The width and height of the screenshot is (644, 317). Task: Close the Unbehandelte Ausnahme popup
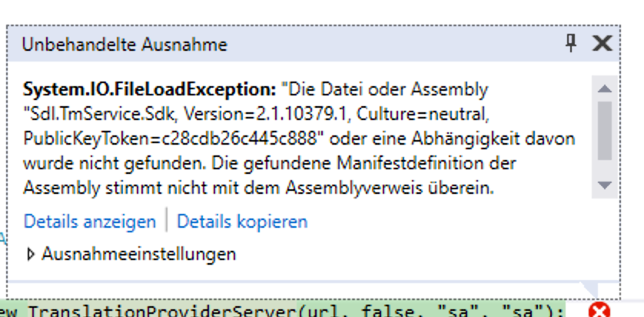[x=603, y=43]
